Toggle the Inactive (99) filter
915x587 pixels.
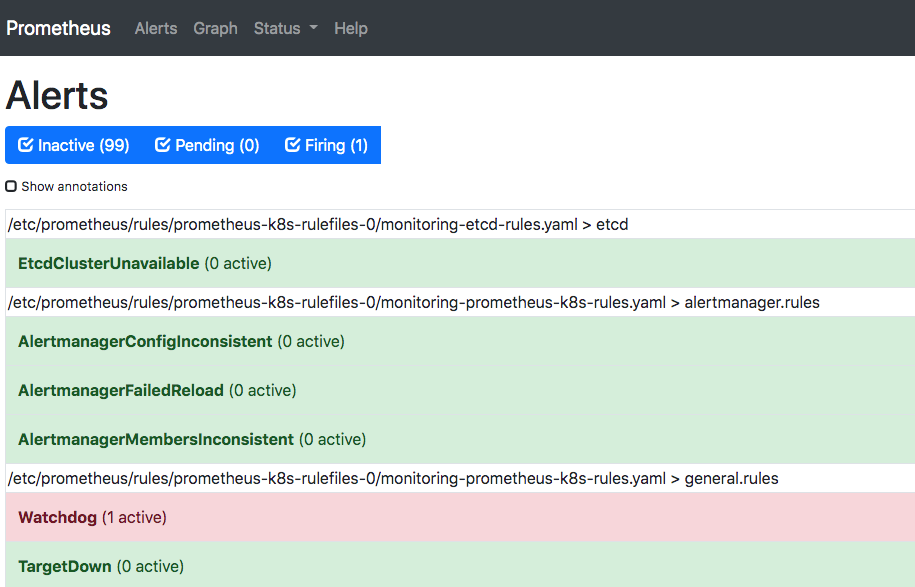pyautogui.click(x=75, y=145)
